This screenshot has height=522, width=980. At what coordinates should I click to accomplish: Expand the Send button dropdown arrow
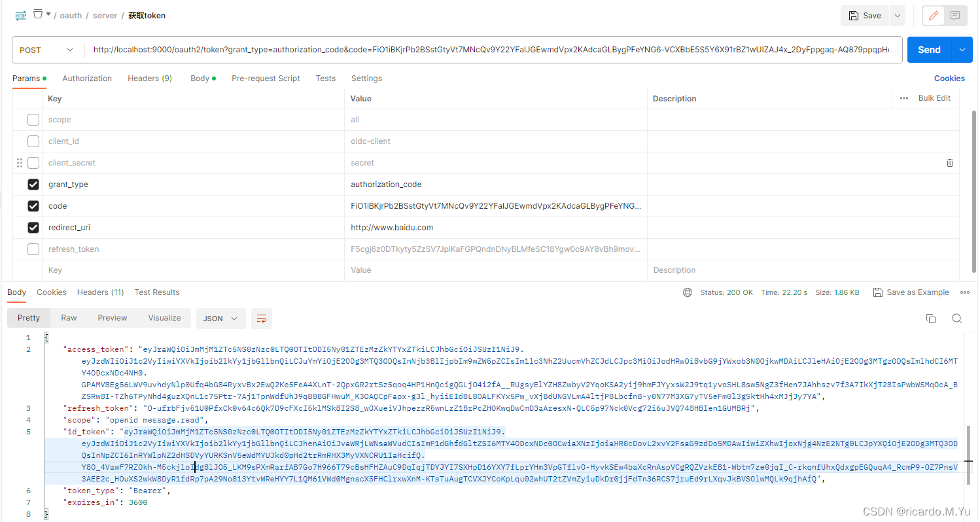pyautogui.click(x=962, y=50)
